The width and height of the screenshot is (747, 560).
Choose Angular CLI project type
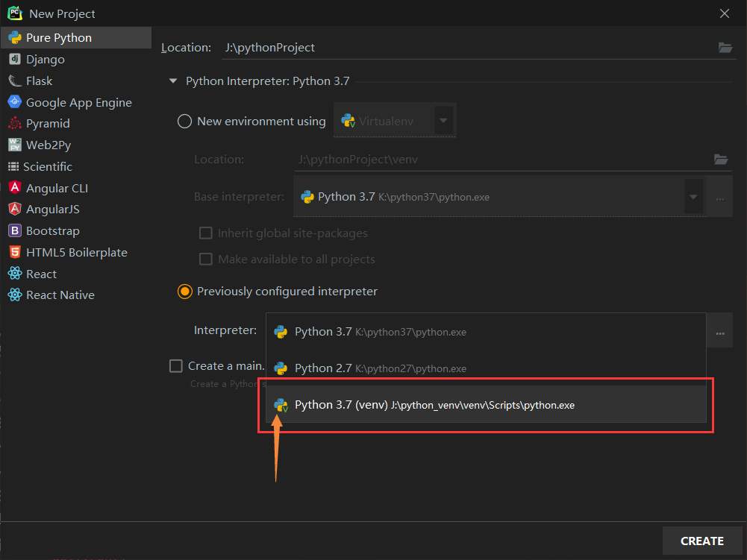(x=76, y=188)
